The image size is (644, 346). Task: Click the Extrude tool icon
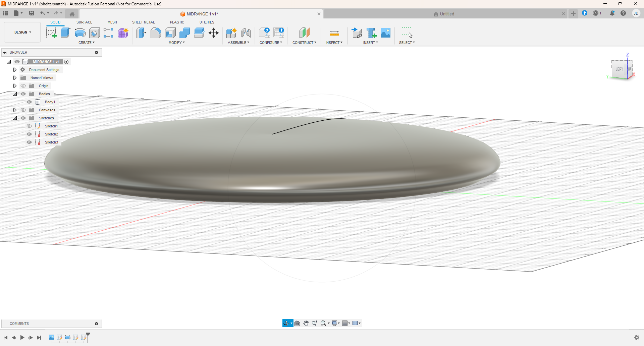tap(65, 33)
